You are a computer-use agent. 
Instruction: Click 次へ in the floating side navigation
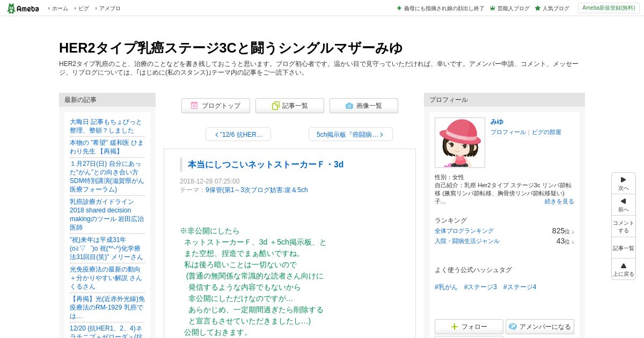pyautogui.click(x=624, y=183)
